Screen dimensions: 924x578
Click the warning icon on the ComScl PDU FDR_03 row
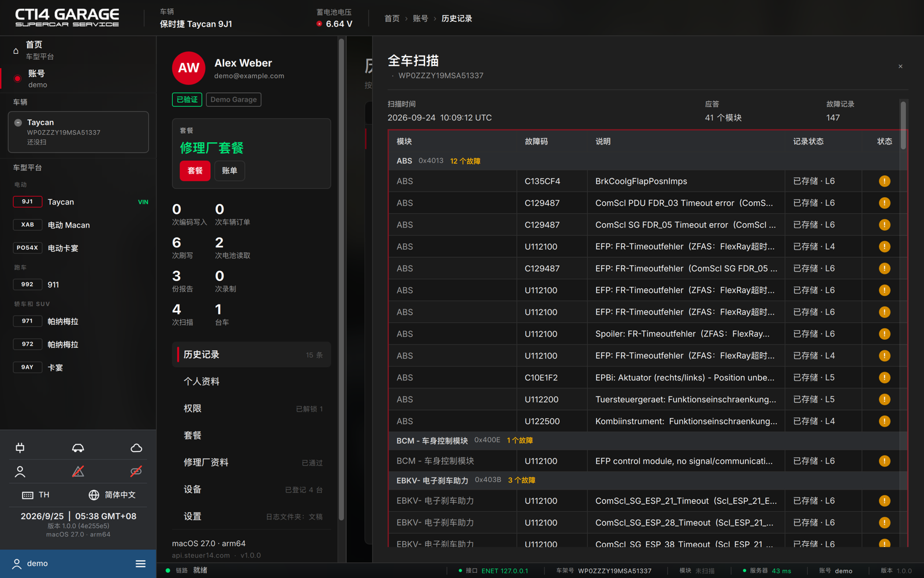[884, 203]
